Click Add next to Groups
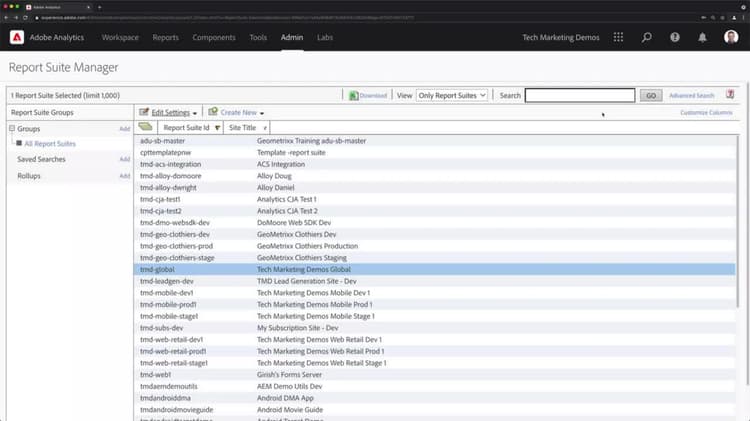 pos(124,129)
